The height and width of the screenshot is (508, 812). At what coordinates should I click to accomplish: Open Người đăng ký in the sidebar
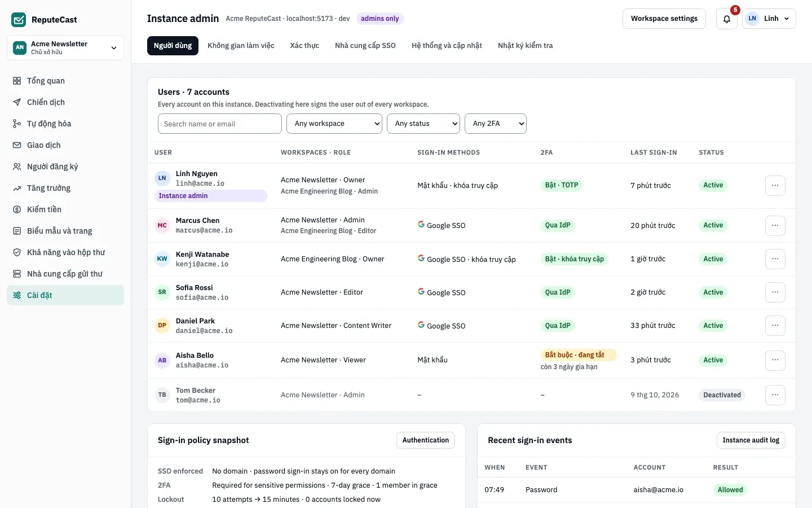coord(65,167)
